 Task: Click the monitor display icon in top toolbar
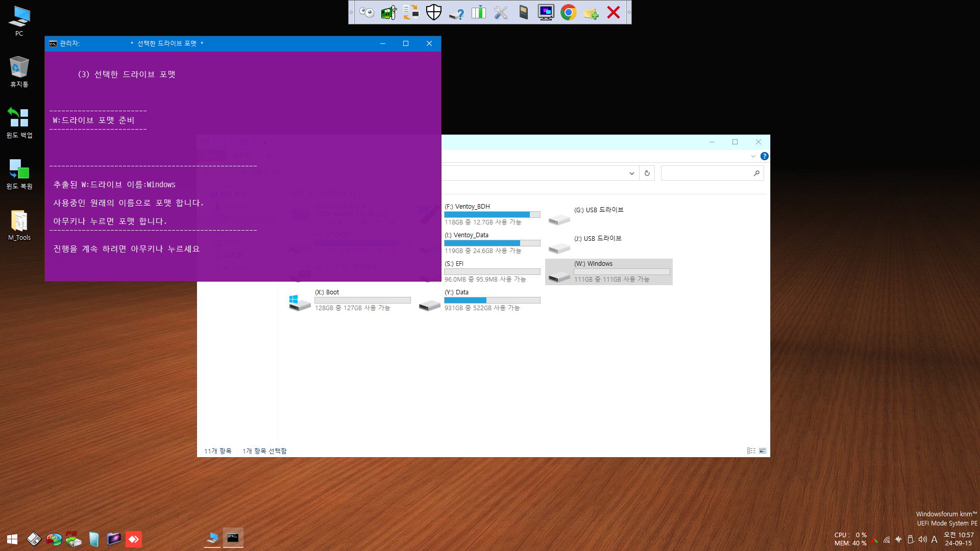click(x=546, y=12)
